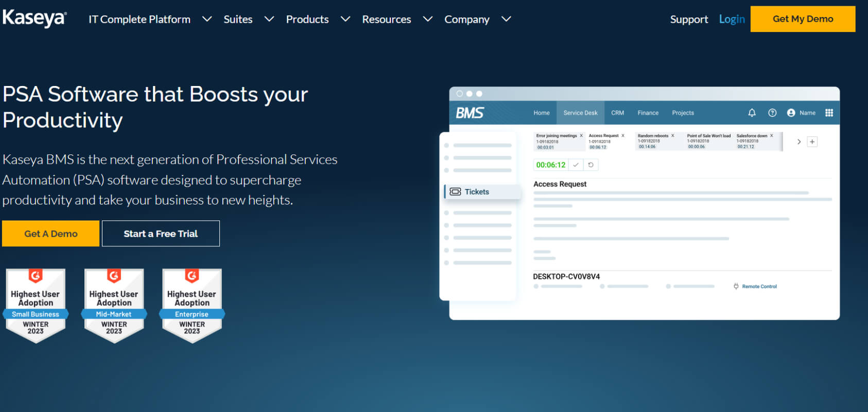Expand the Company dropdown chevron
Screen dimensions: 868x412
coord(506,19)
